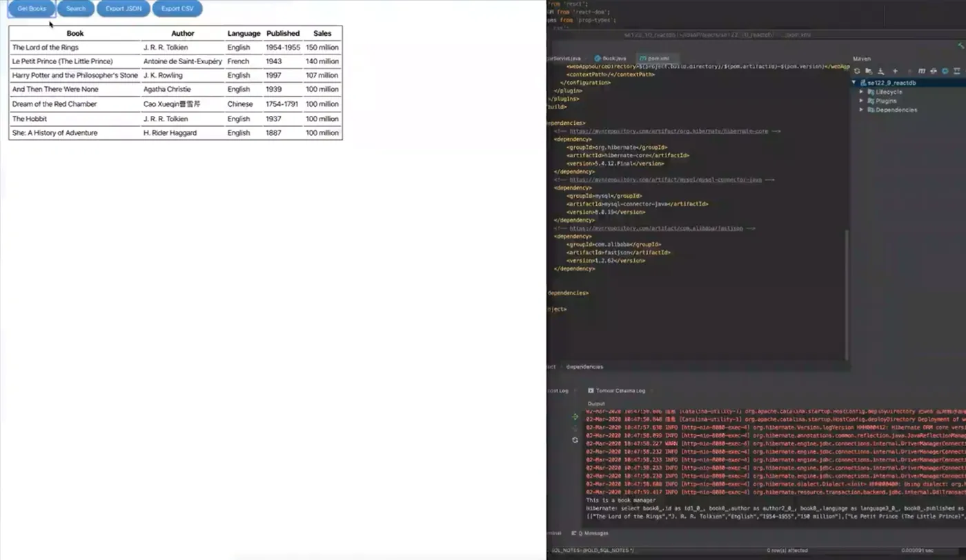Click Maven execute goal 'm' icon
Screen dimensions: 966x560
pos(922,71)
